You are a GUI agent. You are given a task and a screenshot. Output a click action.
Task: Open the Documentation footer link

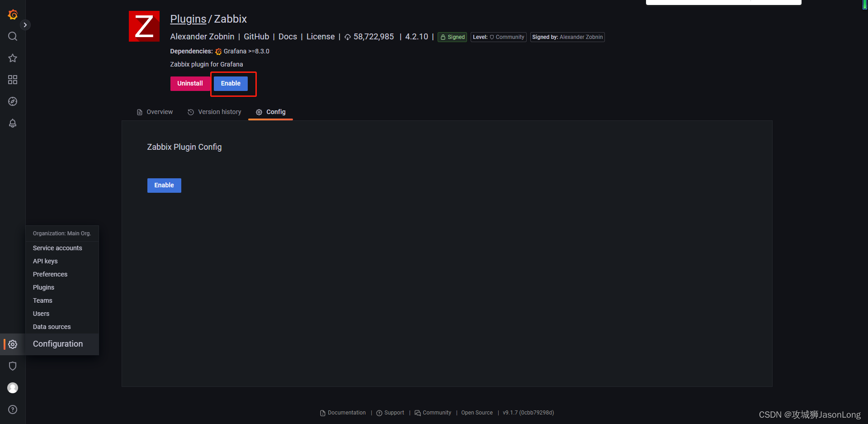coord(343,413)
